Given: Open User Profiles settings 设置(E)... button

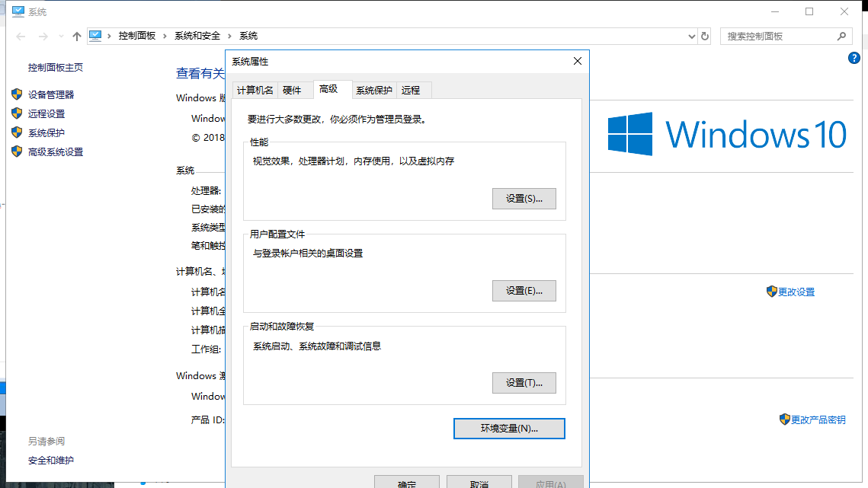Looking at the screenshot, I should [524, 291].
